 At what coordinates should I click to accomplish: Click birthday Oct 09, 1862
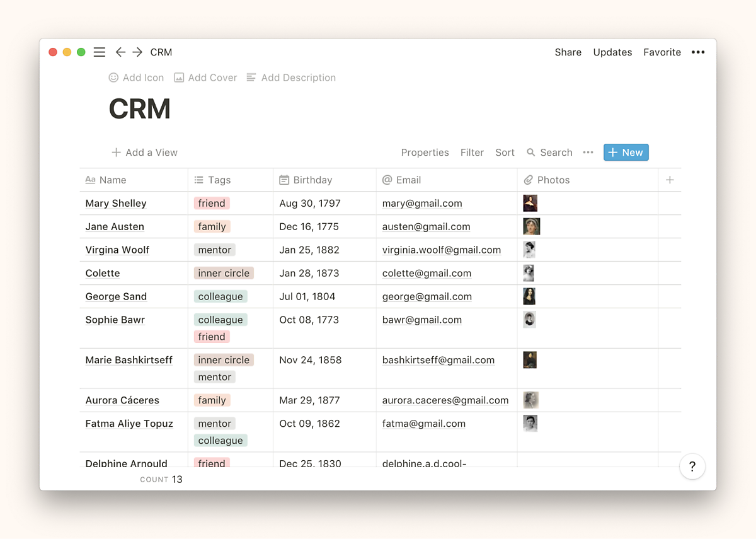(x=310, y=424)
